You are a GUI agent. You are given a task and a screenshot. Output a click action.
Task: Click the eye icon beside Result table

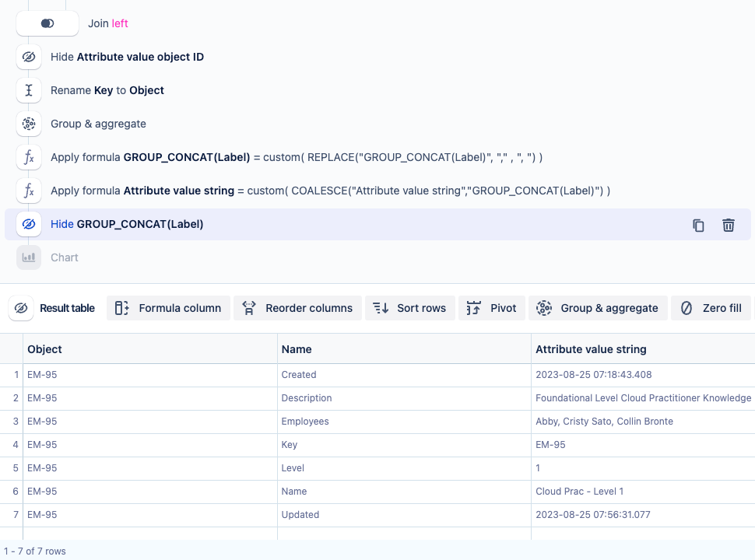click(x=21, y=308)
